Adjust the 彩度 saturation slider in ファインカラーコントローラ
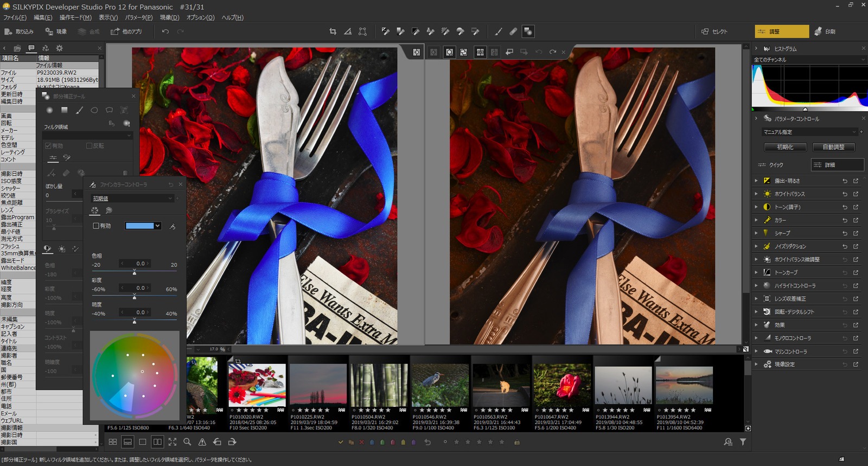 coord(135,296)
